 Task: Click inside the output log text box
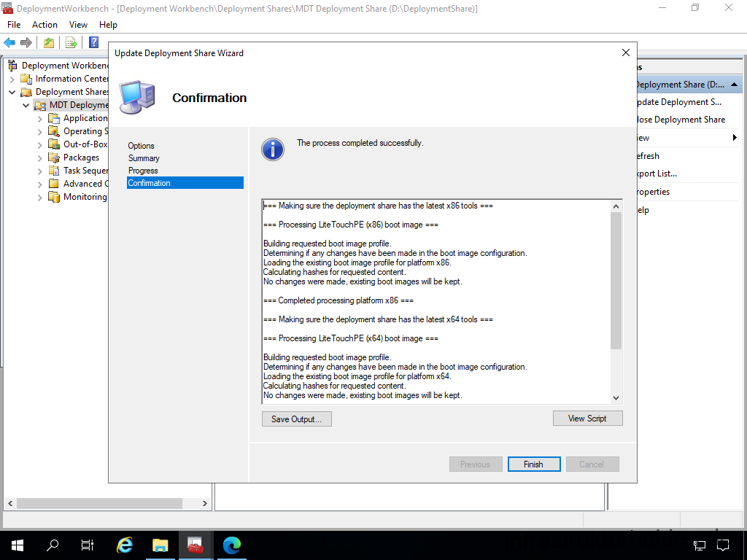436,301
